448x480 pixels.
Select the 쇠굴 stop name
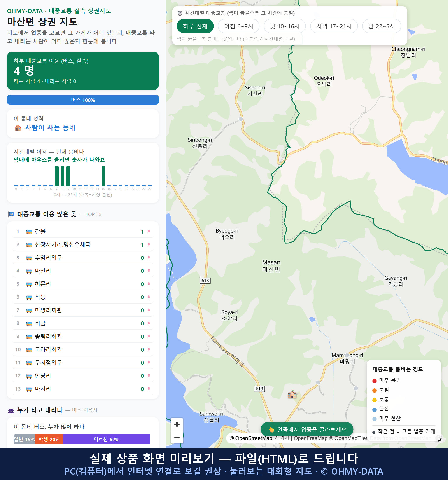click(40, 323)
